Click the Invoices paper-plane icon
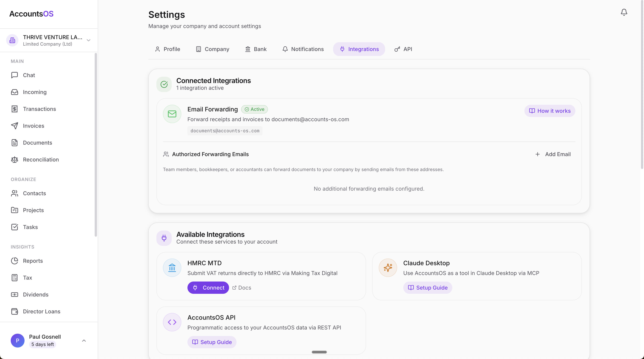Screen dimensions: 644x359 [x=15, y=126]
